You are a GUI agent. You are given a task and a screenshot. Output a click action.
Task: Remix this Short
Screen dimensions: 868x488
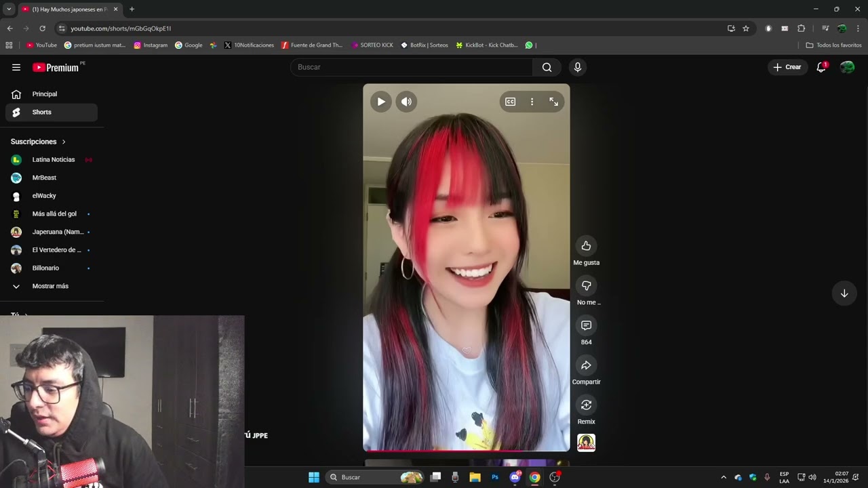[587, 405]
